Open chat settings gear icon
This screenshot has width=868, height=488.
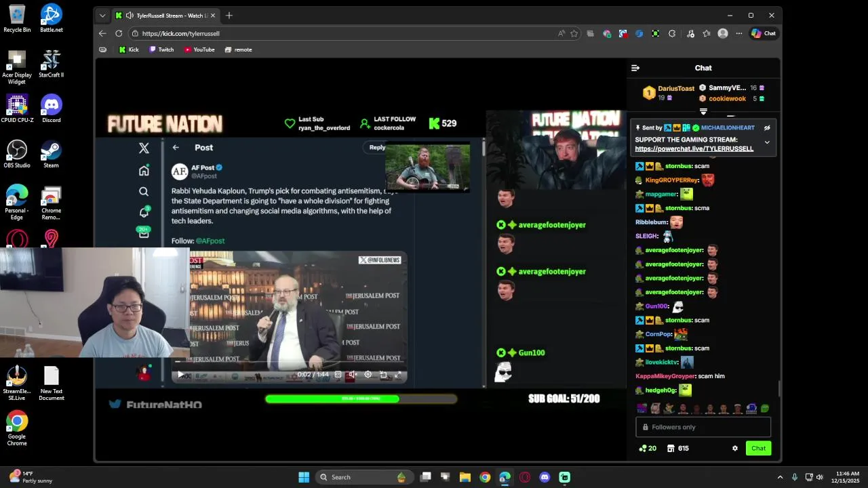(734, 448)
